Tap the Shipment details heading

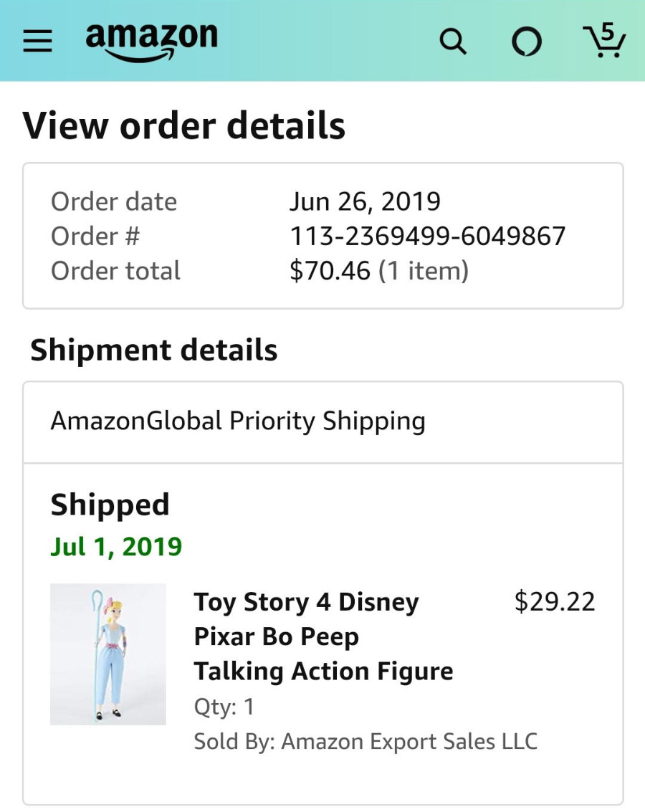[153, 350]
